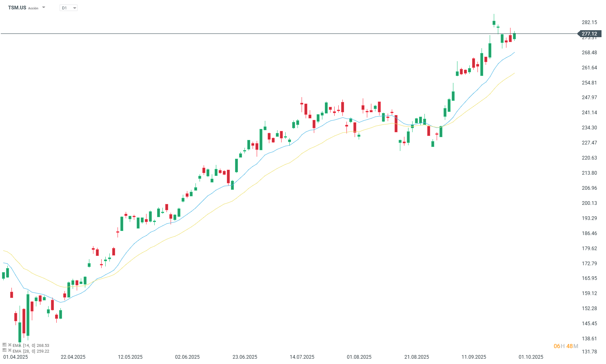Viewport: 606px width, 364px height.
Task: Click the Acción instrument type label
Action: (33, 8)
